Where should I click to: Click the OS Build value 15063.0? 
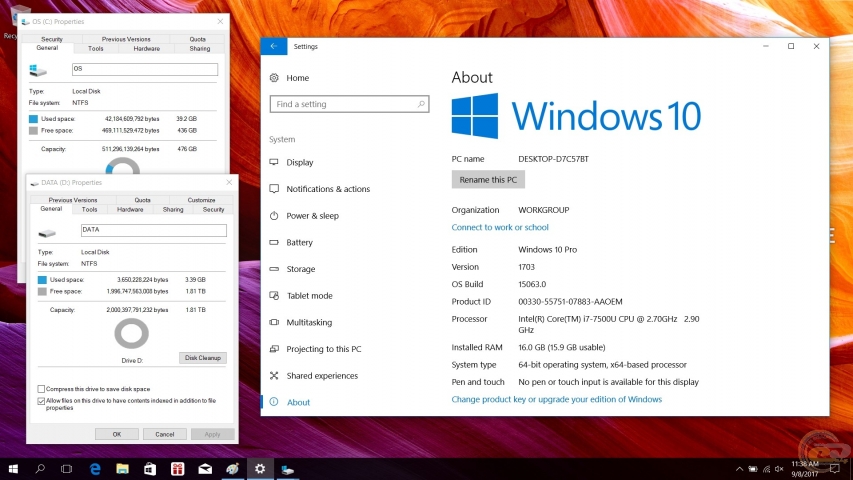point(532,284)
